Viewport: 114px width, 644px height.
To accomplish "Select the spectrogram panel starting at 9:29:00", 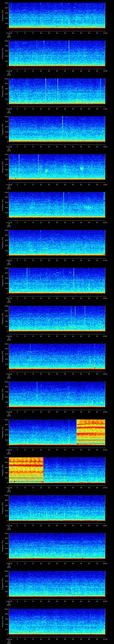I will pos(57,584).
